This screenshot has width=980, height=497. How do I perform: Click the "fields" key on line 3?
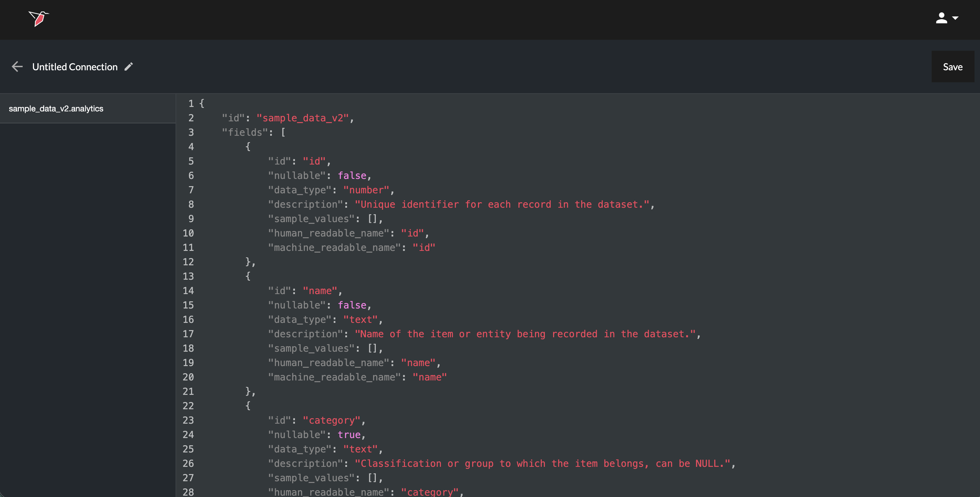point(244,132)
